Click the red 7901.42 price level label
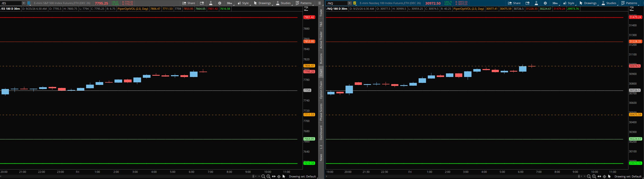 [309, 17]
